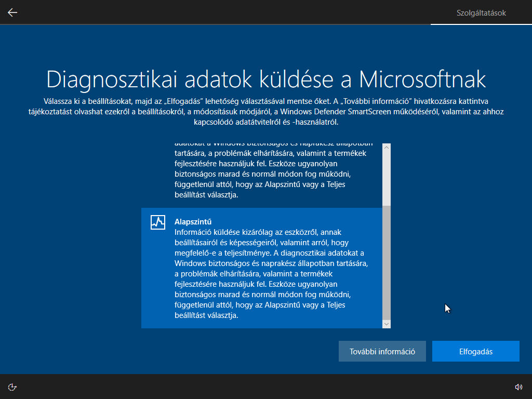The height and width of the screenshot is (399, 532).
Task: Click the scrollbar up arrow
Action: 387,148
